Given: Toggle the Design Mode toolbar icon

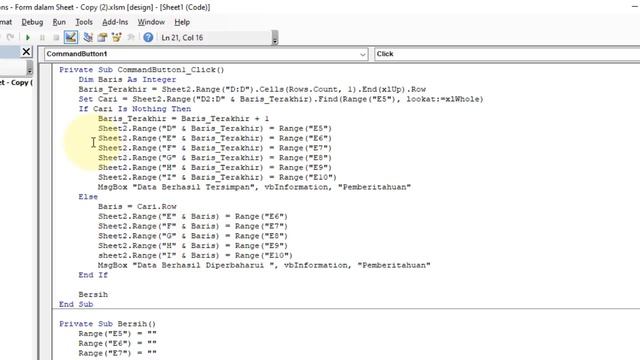Looking at the screenshot, I should (71, 38).
